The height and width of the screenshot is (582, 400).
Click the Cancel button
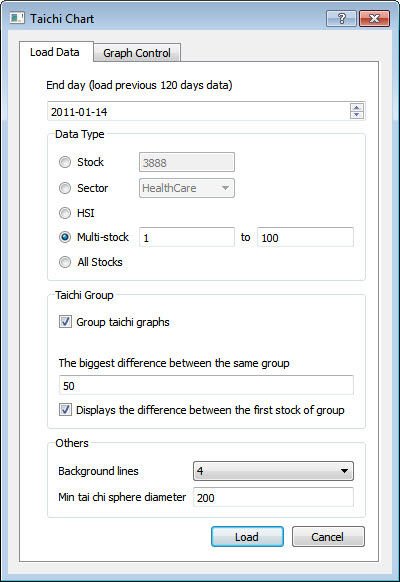click(328, 537)
